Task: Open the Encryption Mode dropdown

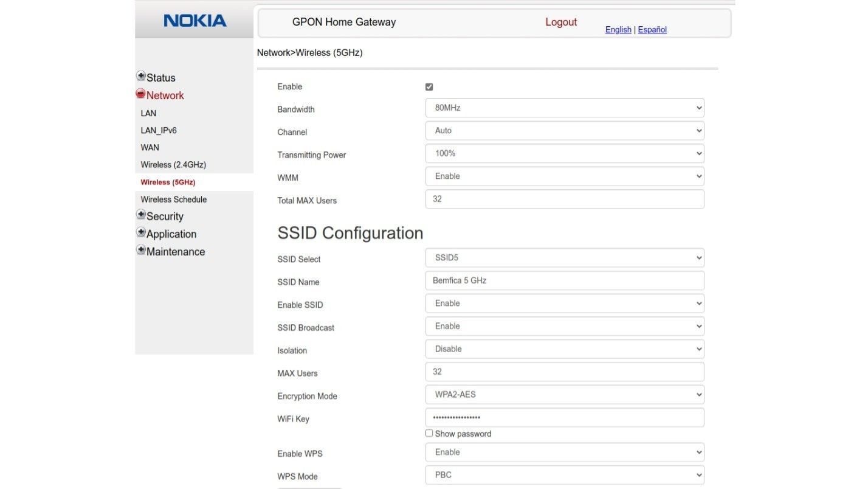Action: pos(564,395)
